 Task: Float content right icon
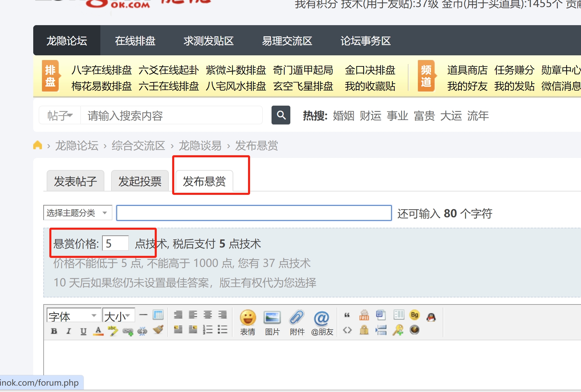[193, 329]
